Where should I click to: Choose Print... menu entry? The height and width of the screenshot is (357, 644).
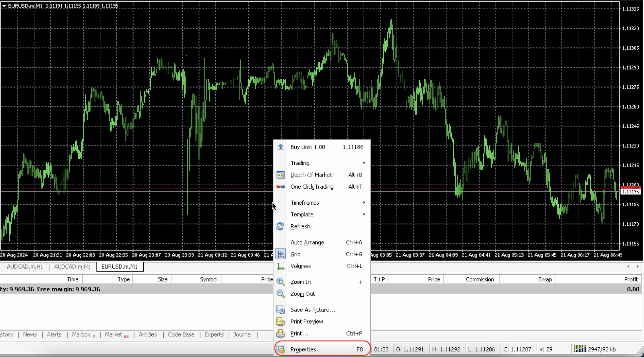click(x=322, y=333)
